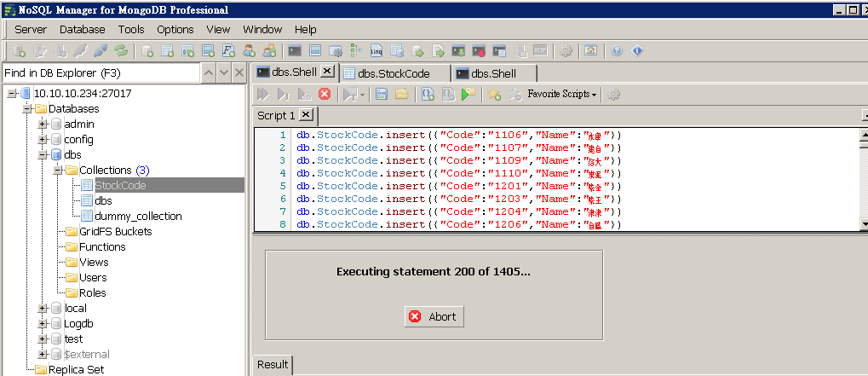This screenshot has width=868, height=376.
Task: Open the Window menu
Action: 262,29
